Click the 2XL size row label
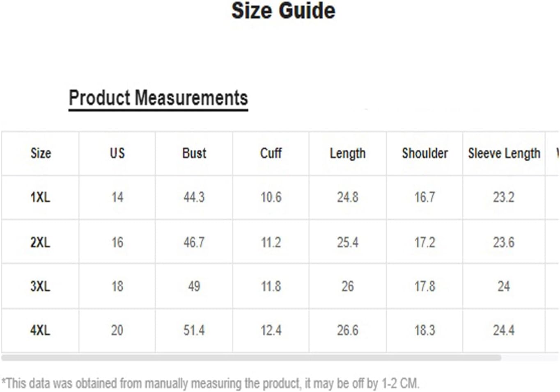 click(40, 242)
